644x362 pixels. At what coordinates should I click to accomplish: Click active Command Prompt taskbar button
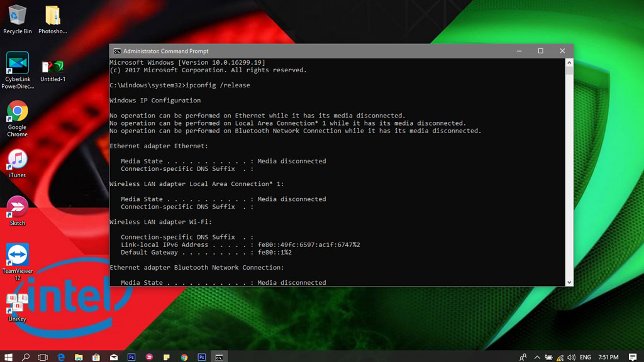pyautogui.click(x=219, y=357)
